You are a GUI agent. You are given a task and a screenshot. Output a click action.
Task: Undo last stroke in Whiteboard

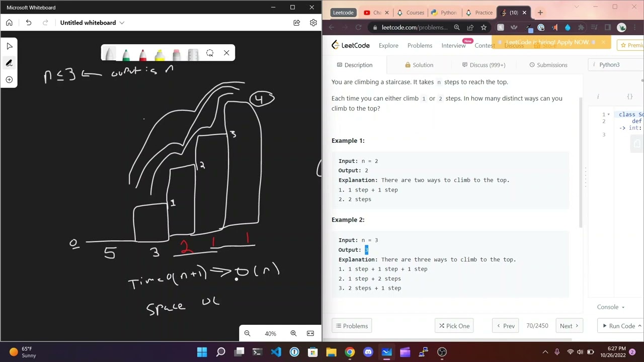(x=29, y=23)
